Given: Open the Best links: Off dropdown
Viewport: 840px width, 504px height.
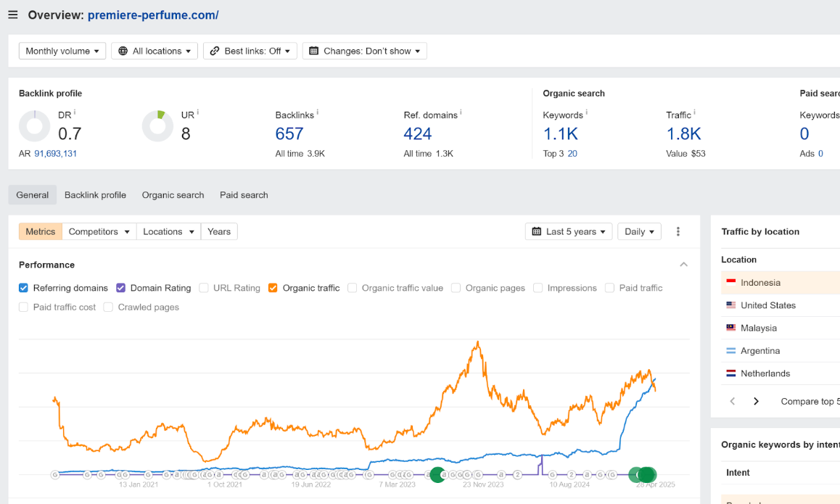Looking at the screenshot, I should 250,51.
